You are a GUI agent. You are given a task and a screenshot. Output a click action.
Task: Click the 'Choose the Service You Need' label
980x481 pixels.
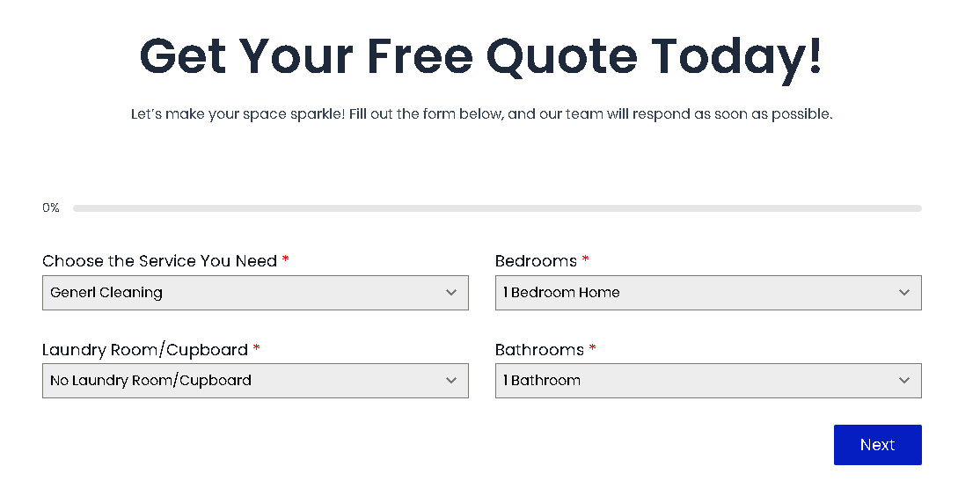click(159, 261)
